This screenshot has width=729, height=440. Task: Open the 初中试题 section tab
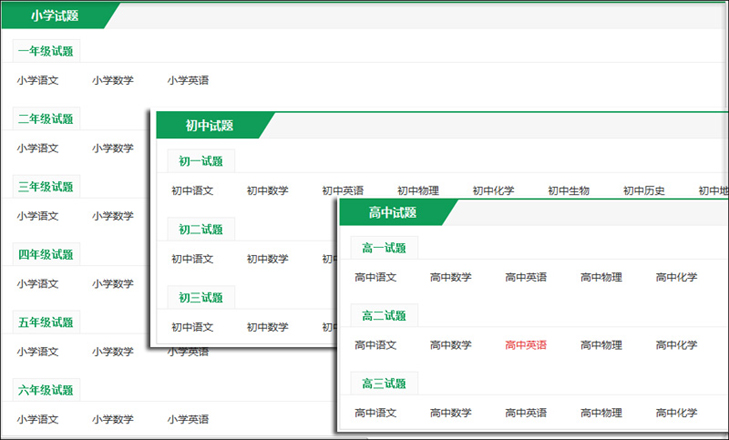(209, 126)
